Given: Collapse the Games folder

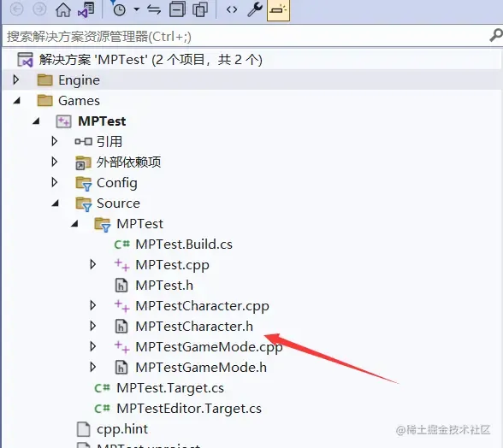Looking at the screenshot, I should [x=17, y=101].
